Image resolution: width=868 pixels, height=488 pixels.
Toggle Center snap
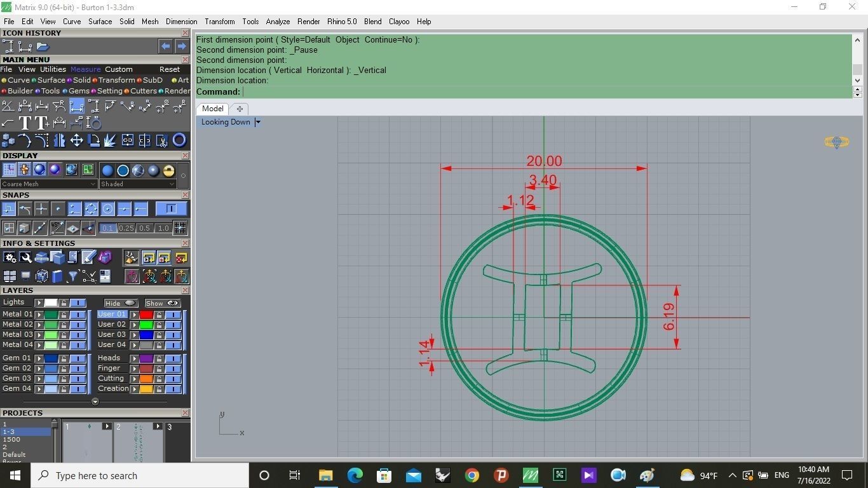coord(107,209)
